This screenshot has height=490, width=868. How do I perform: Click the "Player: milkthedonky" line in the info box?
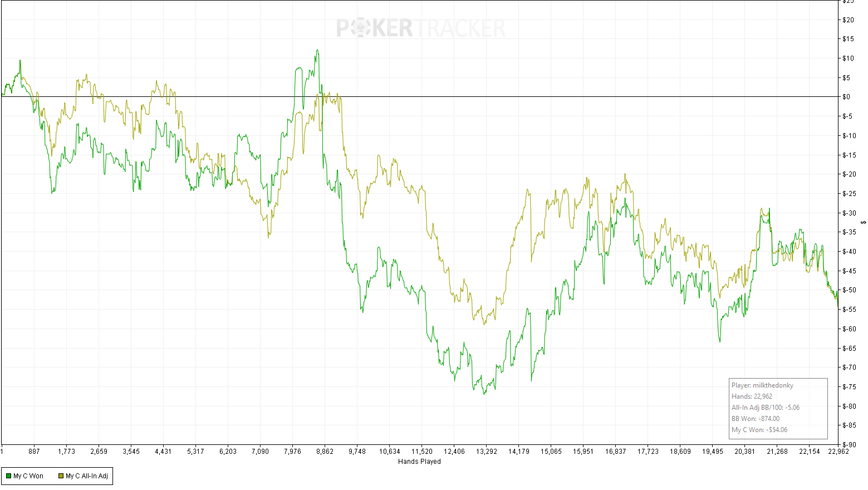click(x=762, y=385)
